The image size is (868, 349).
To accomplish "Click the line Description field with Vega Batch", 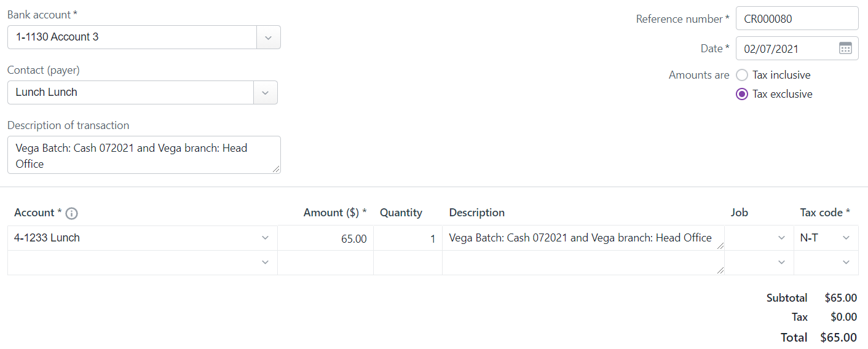I will [583, 238].
